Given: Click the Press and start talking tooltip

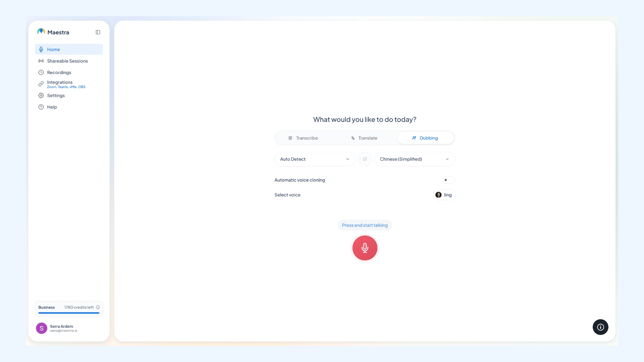Looking at the screenshot, I should coord(365,225).
